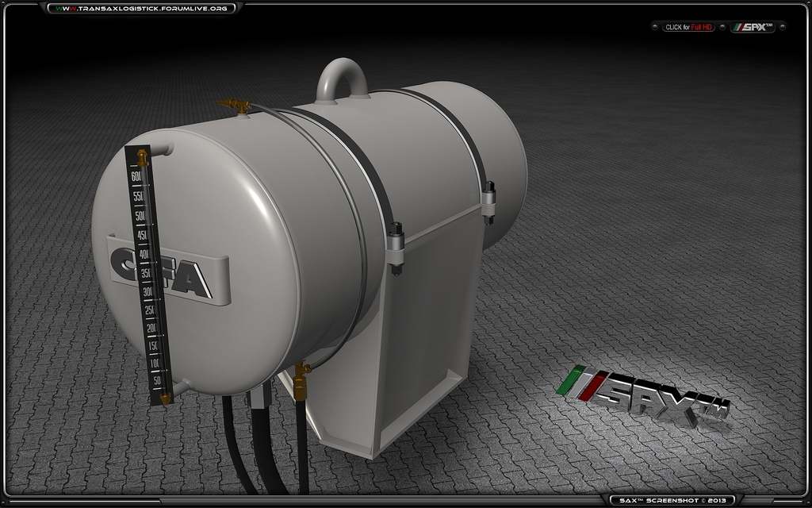The height and width of the screenshot is (508, 812).
Task: Click the 300 mark on the level gauge
Action: tap(147, 292)
